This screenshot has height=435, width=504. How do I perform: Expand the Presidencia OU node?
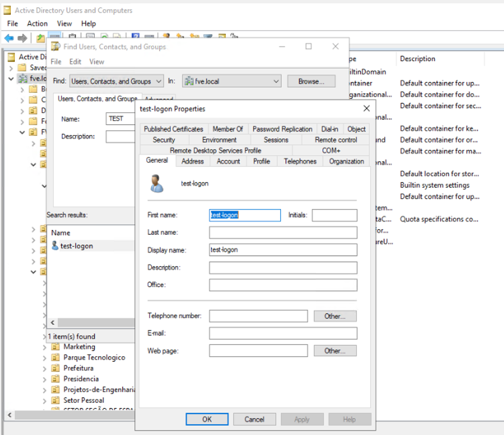tap(44, 379)
